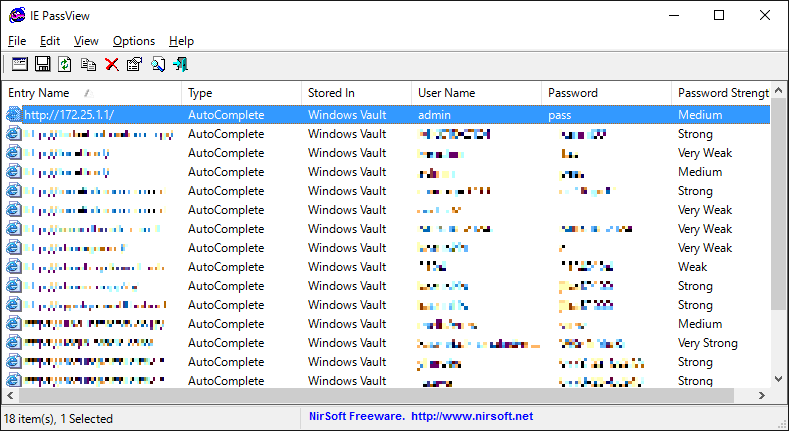Click the vertical scrollbar down arrow
Viewport: 789px width, 431px height.
(779, 379)
